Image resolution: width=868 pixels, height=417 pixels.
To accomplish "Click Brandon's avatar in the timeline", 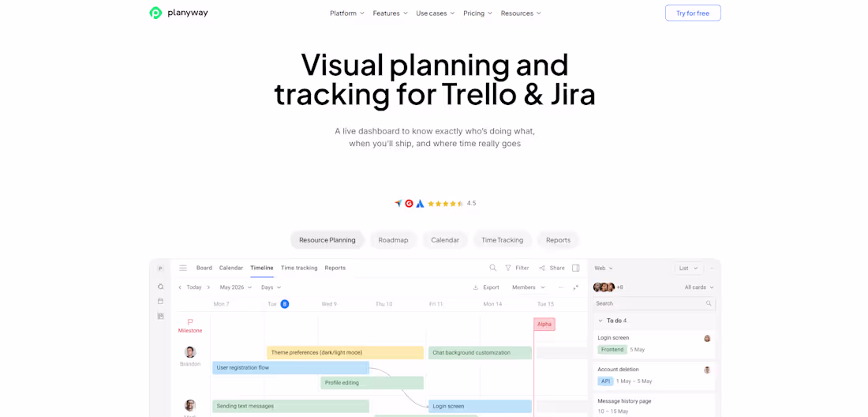I will coord(190,352).
